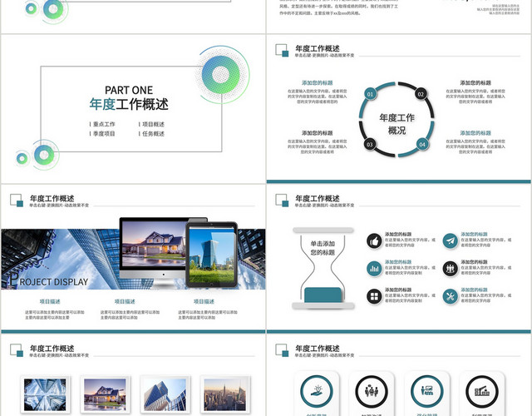Viewport: 532px width, 416px height.
Task: Click the 年度工作概况 center text in ring
Action: point(397,124)
